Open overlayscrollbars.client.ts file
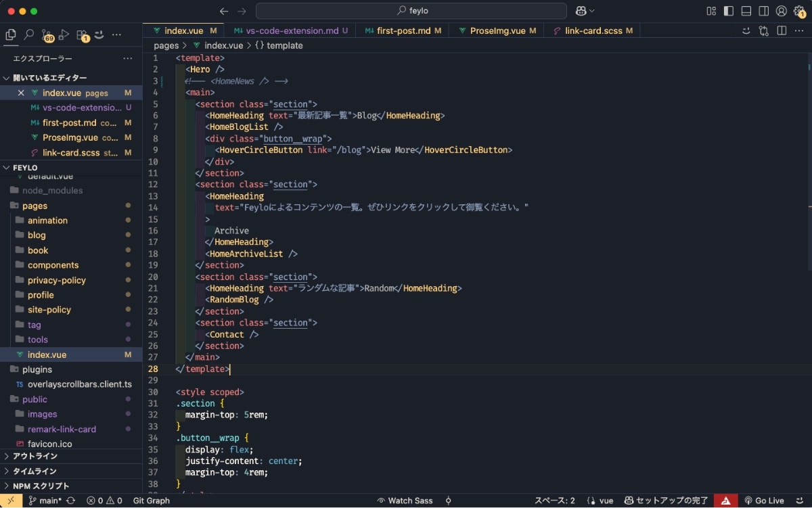This screenshot has width=812, height=508. pyautogui.click(x=71, y=384)
